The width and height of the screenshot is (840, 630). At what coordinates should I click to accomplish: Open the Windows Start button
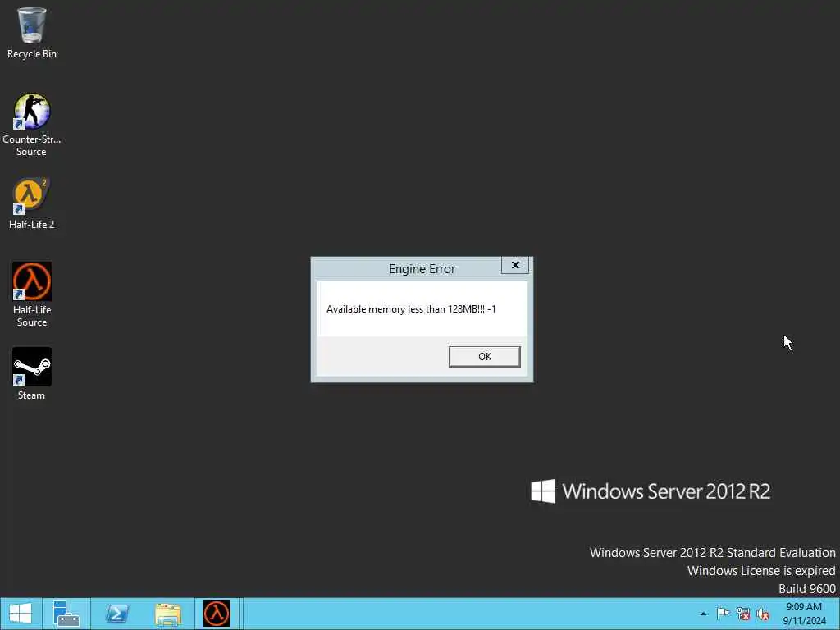click(x=21, y=614)
